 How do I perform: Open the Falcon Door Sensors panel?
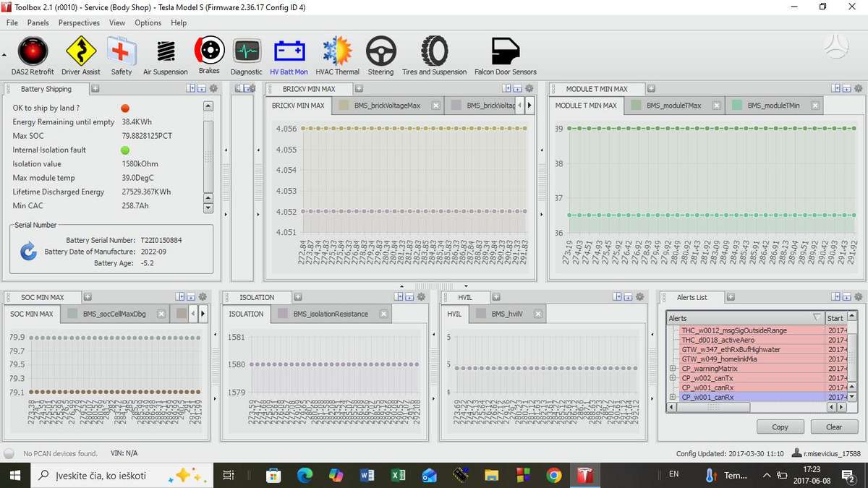506,56
